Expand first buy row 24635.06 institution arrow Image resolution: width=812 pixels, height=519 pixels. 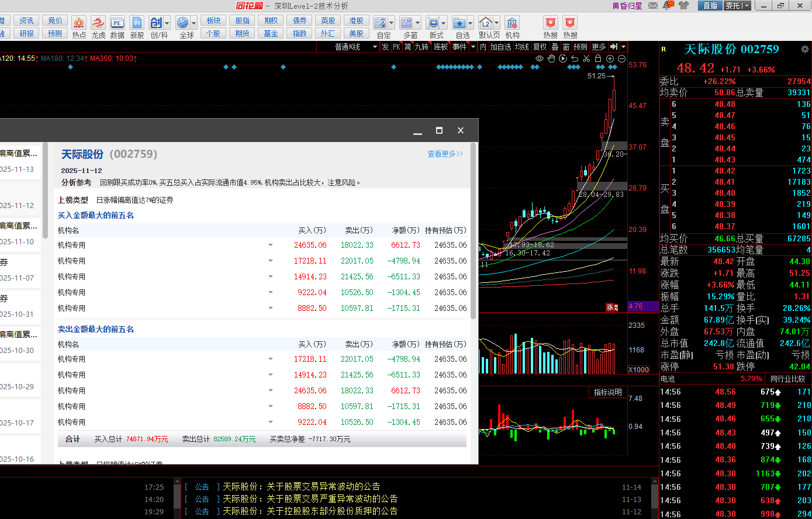pos(271,245)
